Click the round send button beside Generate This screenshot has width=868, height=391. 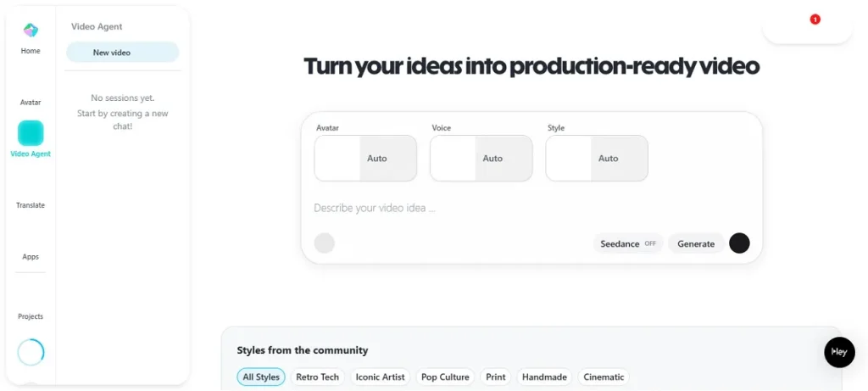tap(739, 243)
